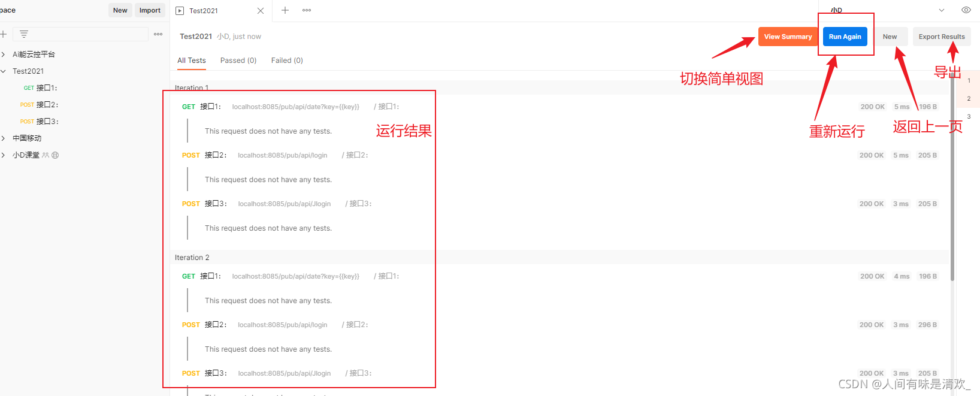Select GET 接口1 request in sidebar

coord(40,88)
